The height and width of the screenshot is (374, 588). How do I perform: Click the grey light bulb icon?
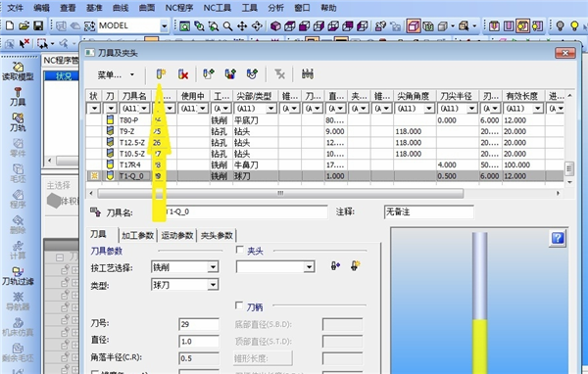(x=560, y=25)
